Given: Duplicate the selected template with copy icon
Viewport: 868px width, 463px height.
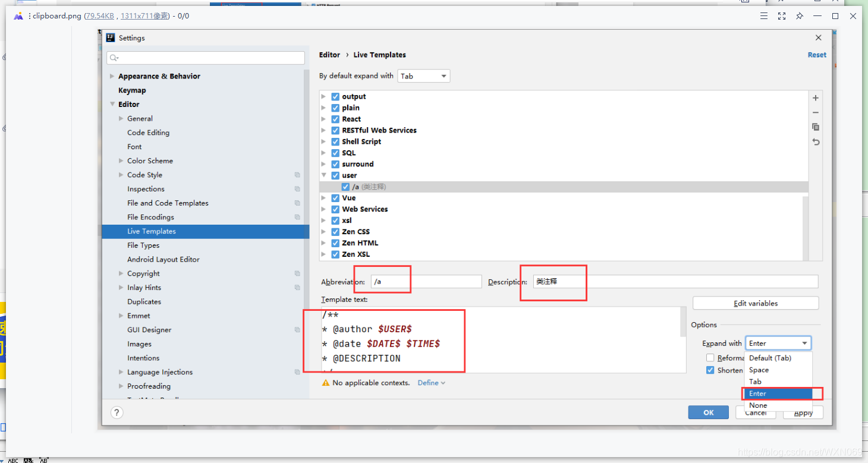Looking at the screenshot, I should 816,127.
